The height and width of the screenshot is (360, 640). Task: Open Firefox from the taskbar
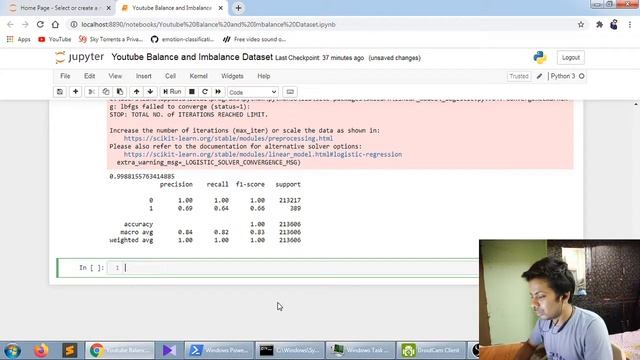[41, 350]
